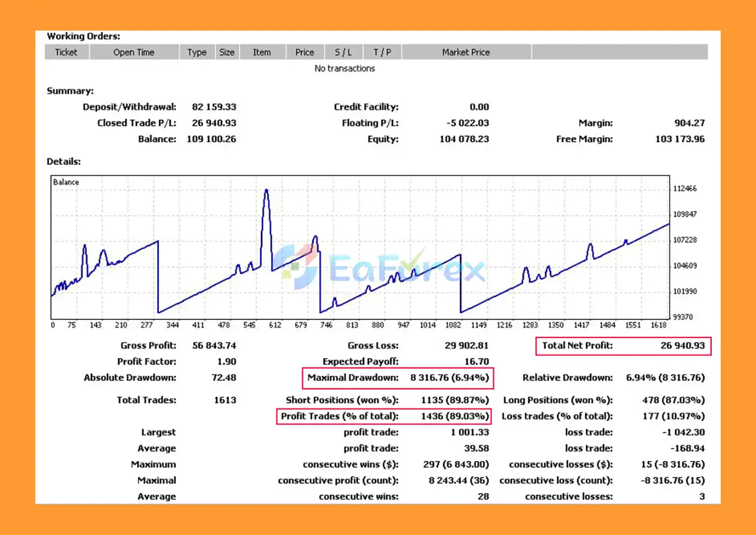Screen dimensions: 756x535
Task: Click the highlighted Profit Trades box
Action: coord(384,416)
